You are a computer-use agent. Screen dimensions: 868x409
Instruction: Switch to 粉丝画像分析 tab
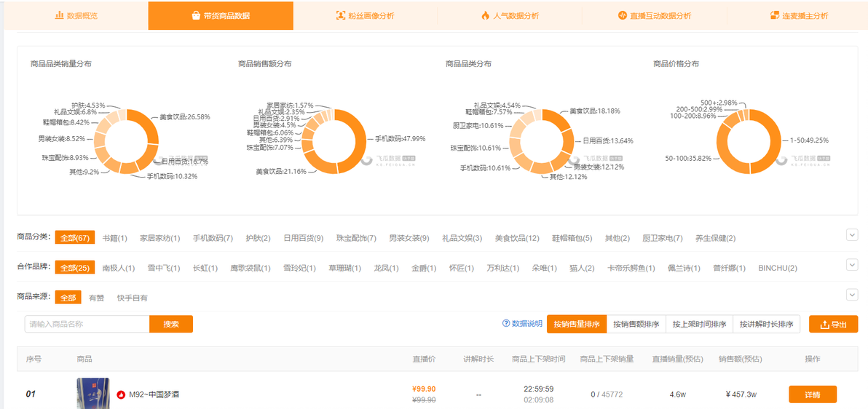[x=366, y=15]
